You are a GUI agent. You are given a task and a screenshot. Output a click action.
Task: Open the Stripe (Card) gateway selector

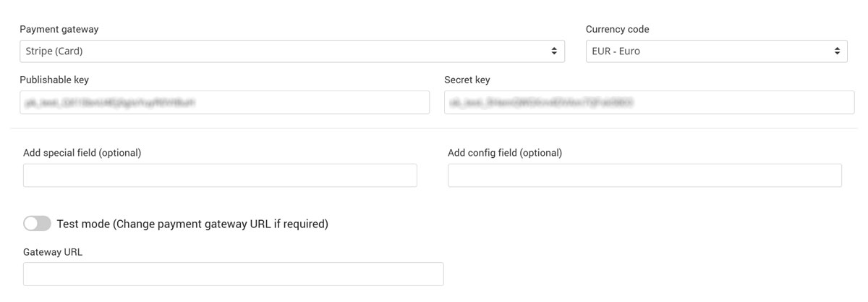click(x=289, y=51)
